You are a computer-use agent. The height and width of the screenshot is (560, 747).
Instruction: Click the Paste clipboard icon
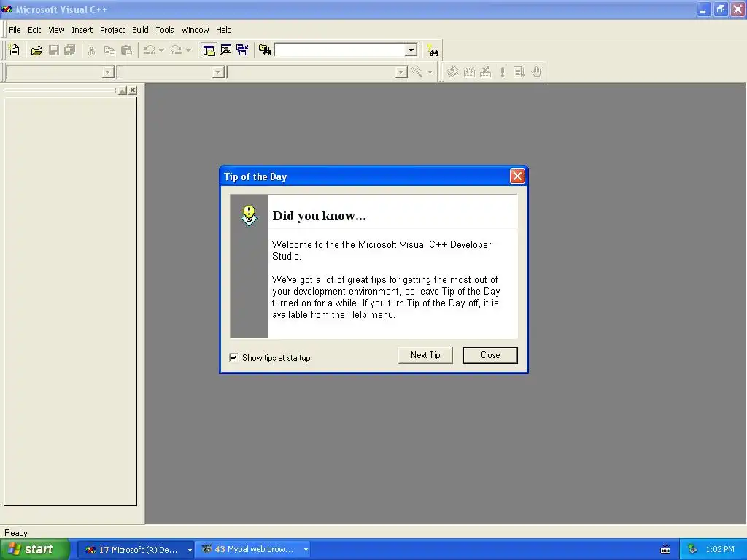click(x=126, y=50)
